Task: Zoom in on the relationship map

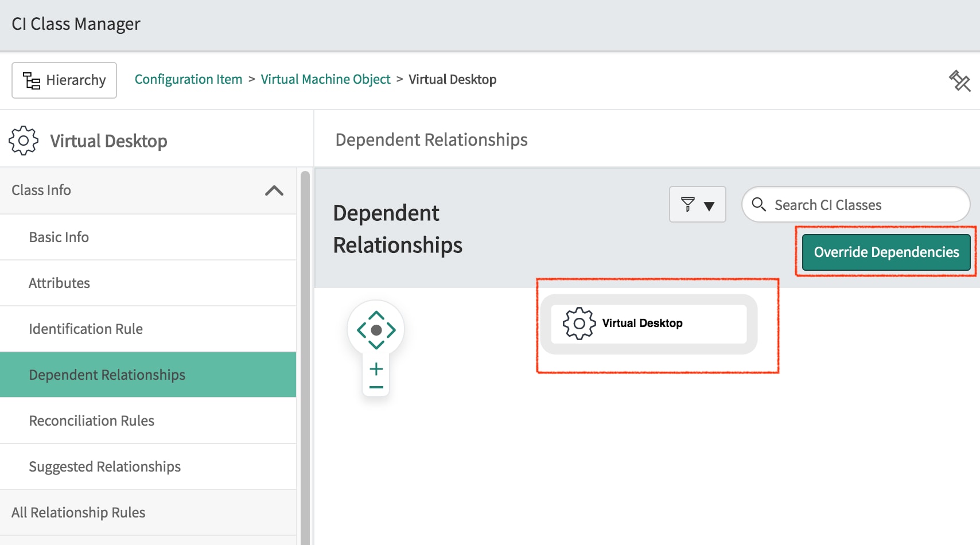Action: pos(376,369)
